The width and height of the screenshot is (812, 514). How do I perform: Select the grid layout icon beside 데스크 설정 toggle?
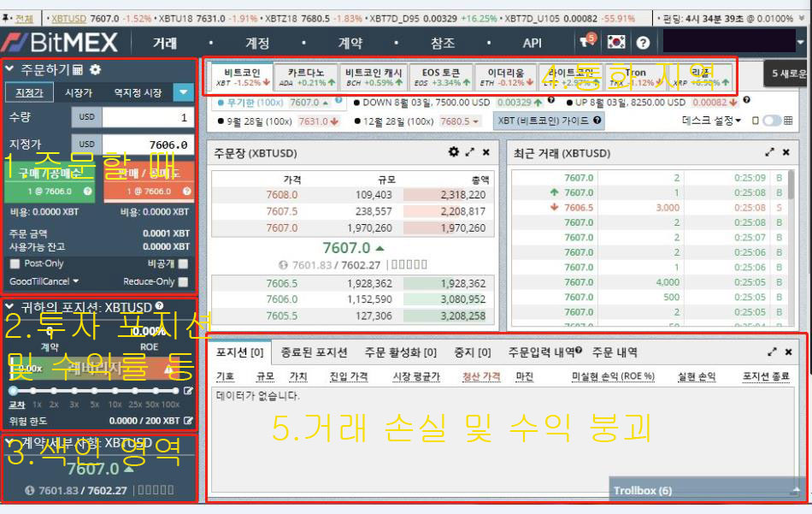coord(788,121)
